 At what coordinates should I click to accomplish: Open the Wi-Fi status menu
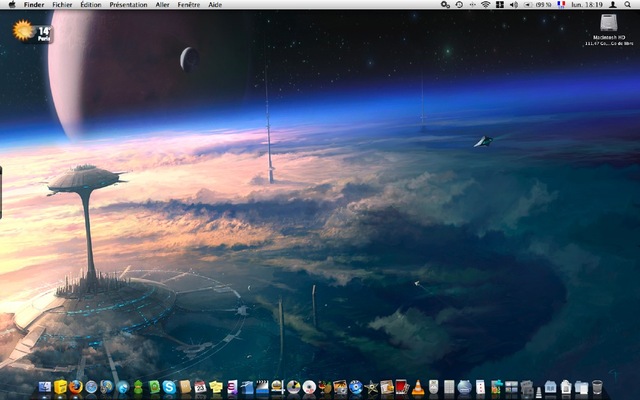(x=485, y=4)
